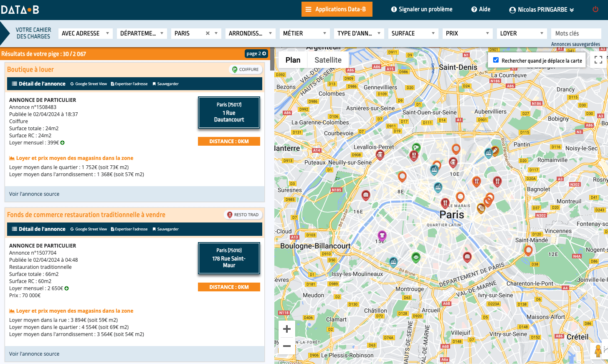The image size is (608, 364).
Task: Click the purple t-shirt marker near 15E
Action: pos(382,235)
